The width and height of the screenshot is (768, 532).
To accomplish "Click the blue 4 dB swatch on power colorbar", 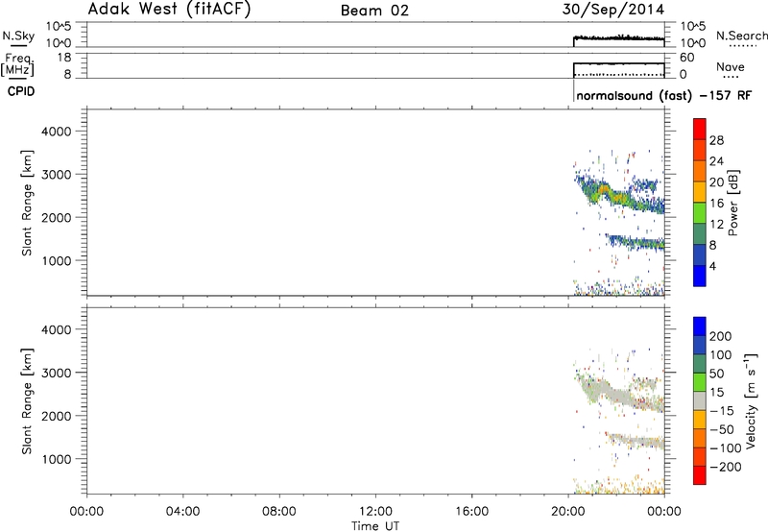I will [x=700, y=276].
